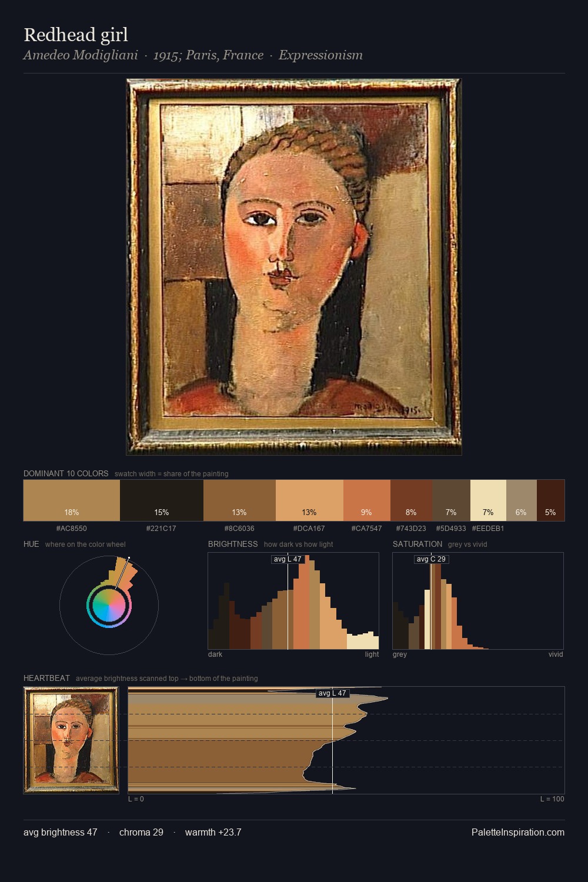Click the hex label '#DCA167'
The image size is (588, 882).
309,529
